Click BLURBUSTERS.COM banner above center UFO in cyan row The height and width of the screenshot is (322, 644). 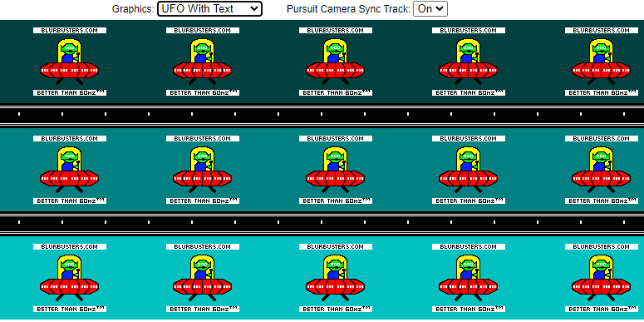click(336, 247)
